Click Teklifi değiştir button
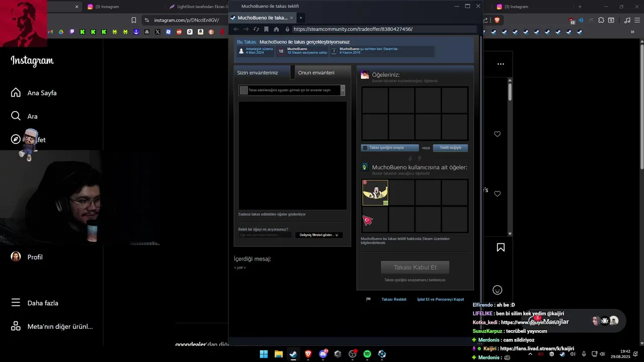Image resolution: width=644 pixels, height=362 pixels. (x=450, y=148)
